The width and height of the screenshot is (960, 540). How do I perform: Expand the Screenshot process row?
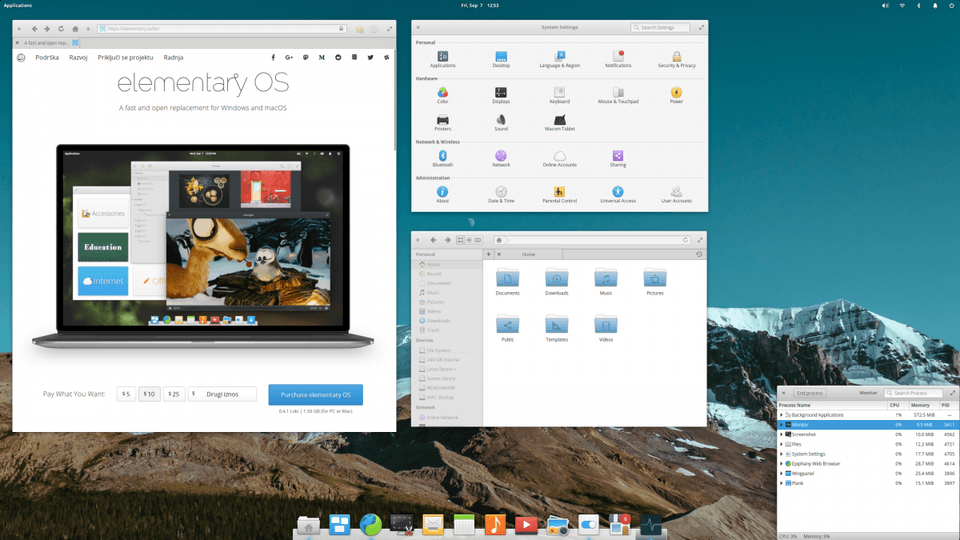(781, 435)
